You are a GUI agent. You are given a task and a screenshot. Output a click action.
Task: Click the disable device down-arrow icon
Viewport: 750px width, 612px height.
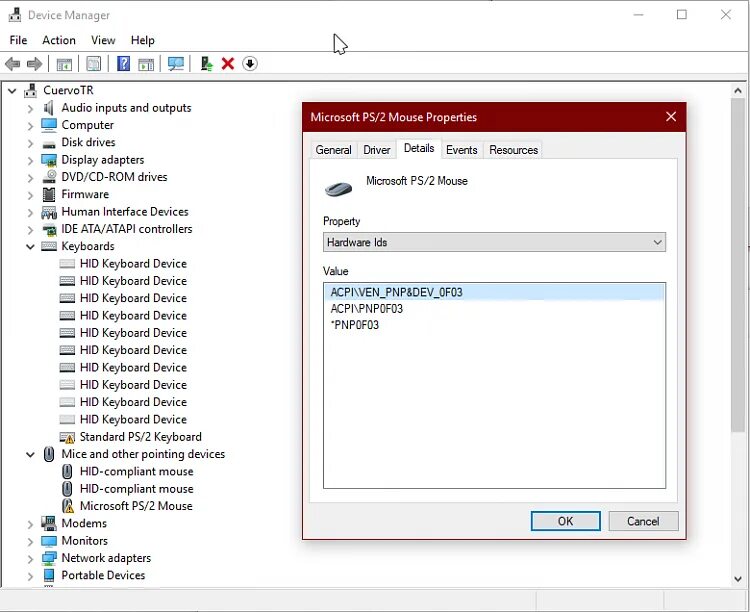[x=250, y=63]
